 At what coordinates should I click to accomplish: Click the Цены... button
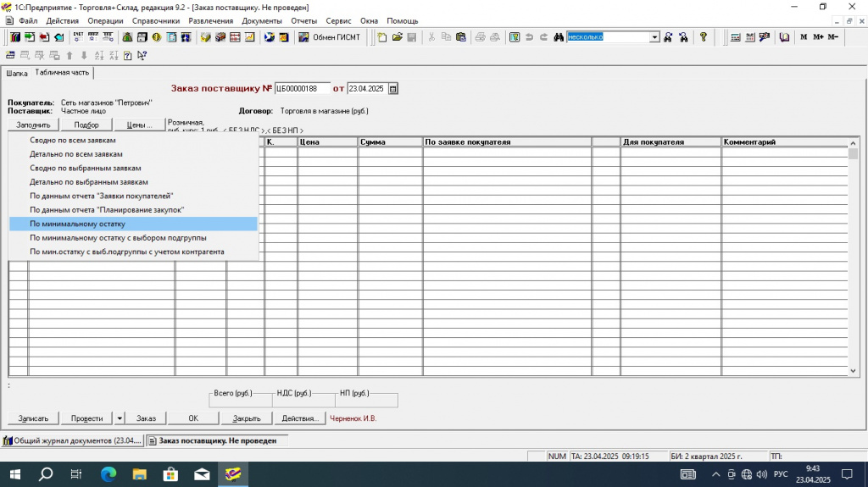139,125
